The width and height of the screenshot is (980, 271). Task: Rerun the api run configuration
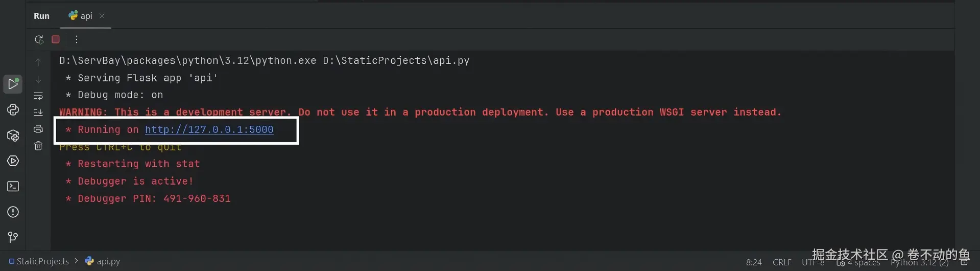(x=39, y=39)
